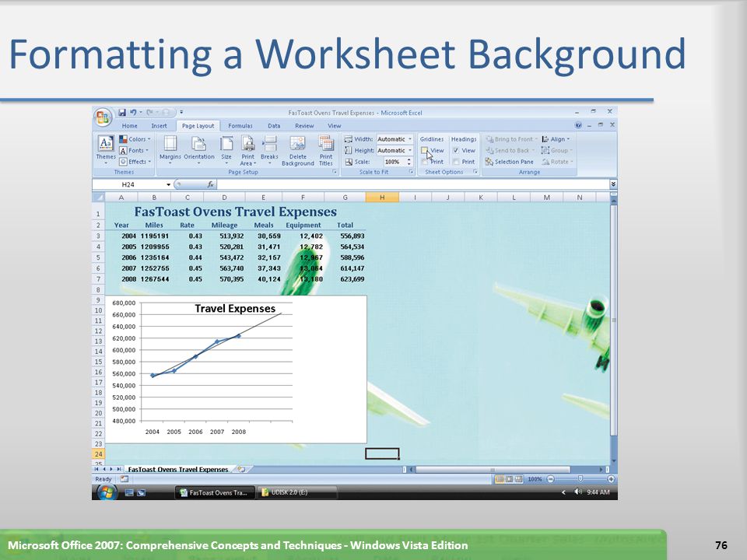Screen dimensions: 747x560
Task: Toggle Gridlines Print checkbox
Action: pyautogui.click(x=425, y=162)
